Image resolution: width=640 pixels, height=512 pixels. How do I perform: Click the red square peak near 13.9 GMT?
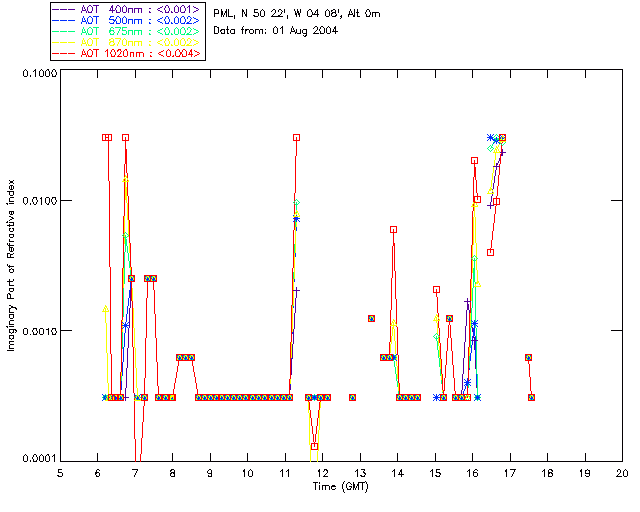(393, 229)
